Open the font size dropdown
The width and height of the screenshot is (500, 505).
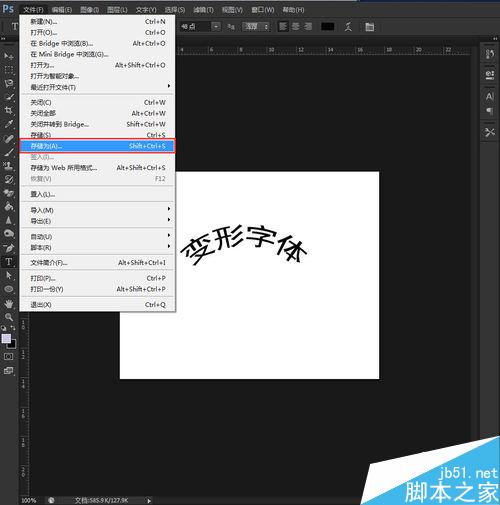(216, 26)
